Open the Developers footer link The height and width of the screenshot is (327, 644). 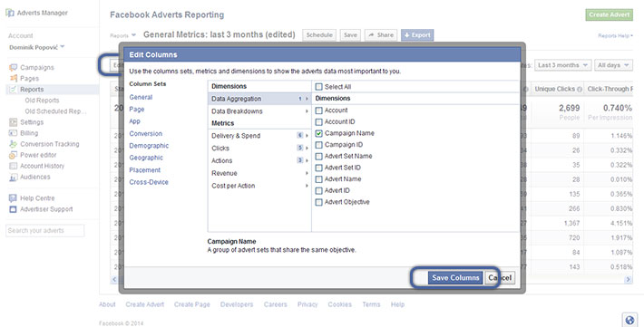pos(237,304)
